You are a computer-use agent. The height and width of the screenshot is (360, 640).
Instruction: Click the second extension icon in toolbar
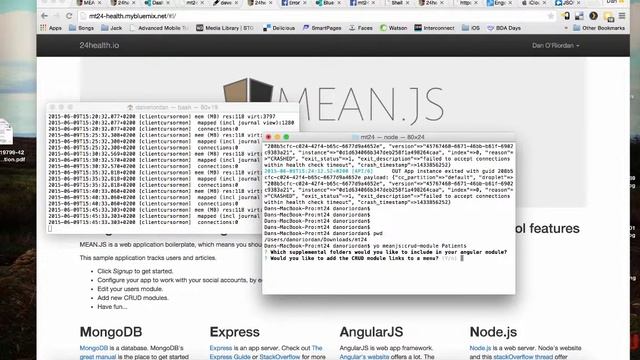pyautogui.click(x=579, y=16)
